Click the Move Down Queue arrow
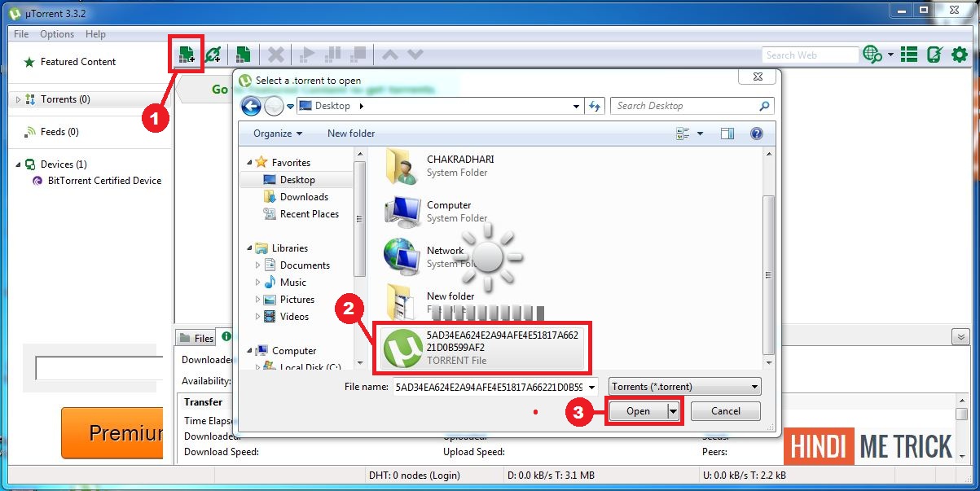Image resolution: width=980 pixels, height=491 pixels. coord(415,55)
